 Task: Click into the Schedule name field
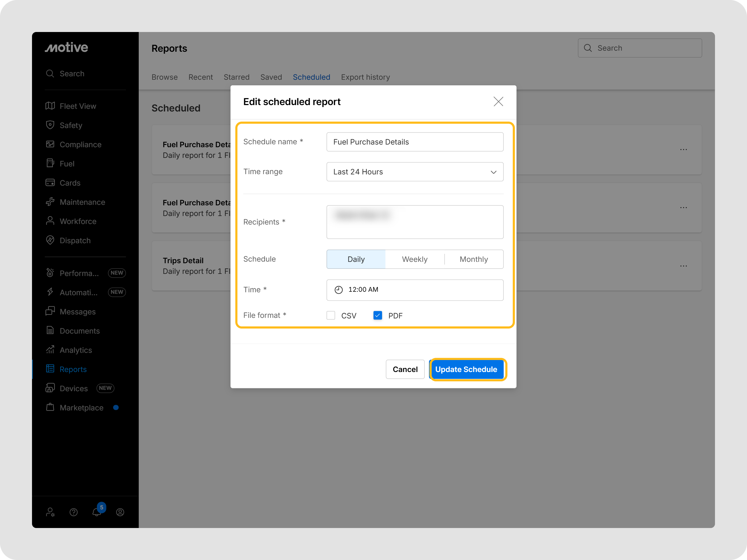click(415, 142)
